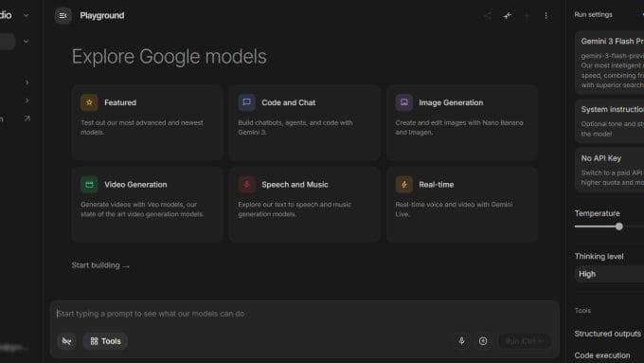Adjust the Temperature slider handle

pos(619,227)
